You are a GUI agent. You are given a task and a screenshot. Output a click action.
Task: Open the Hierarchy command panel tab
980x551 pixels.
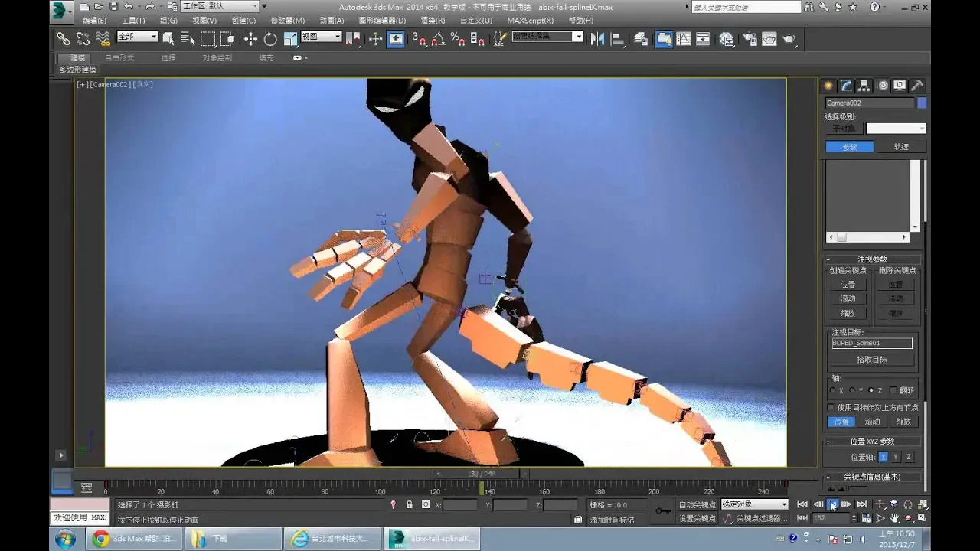click(x=864, y=86)
